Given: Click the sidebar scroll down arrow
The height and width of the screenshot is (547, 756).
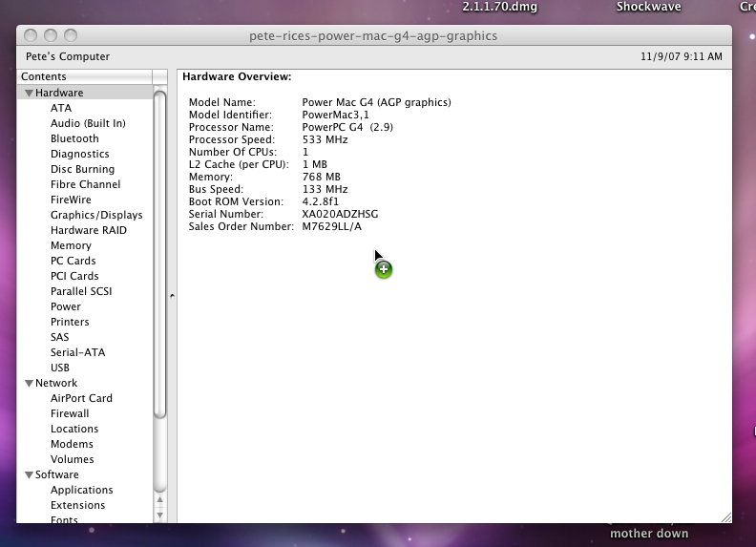Looking at the screenshot, I should (159, 515).
